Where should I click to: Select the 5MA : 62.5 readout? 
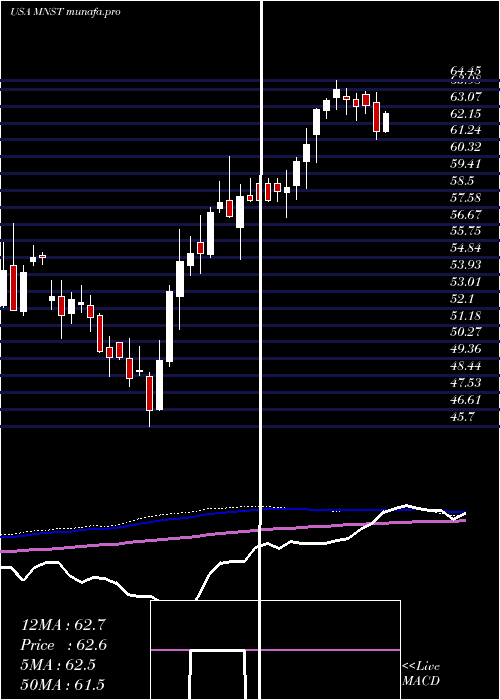(x=58, y=665)
